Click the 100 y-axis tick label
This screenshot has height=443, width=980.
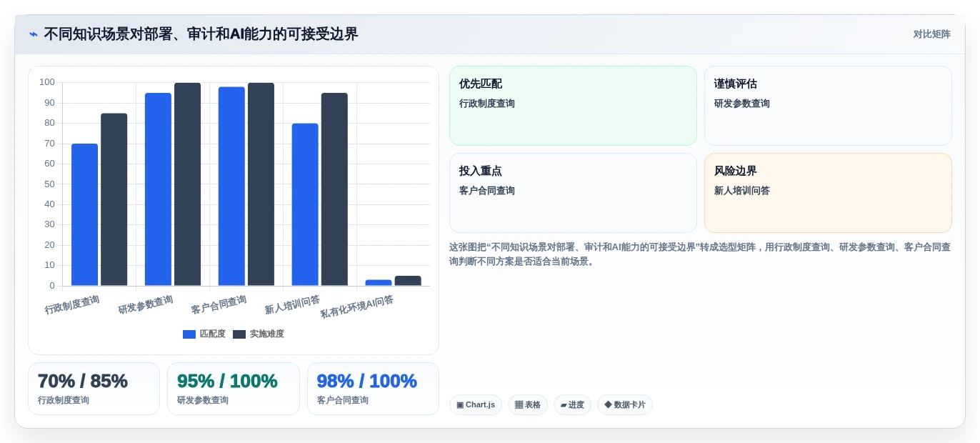[47, 82]
